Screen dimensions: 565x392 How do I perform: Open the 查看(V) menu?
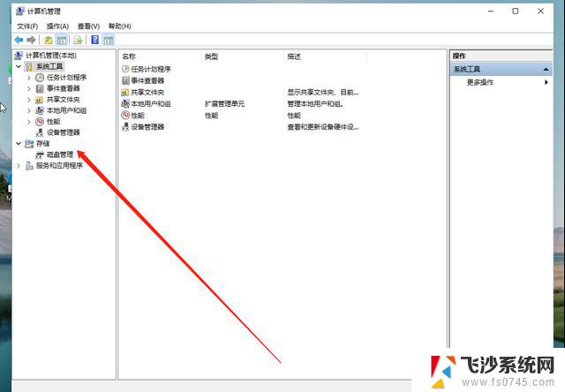[x=88, y=26]
